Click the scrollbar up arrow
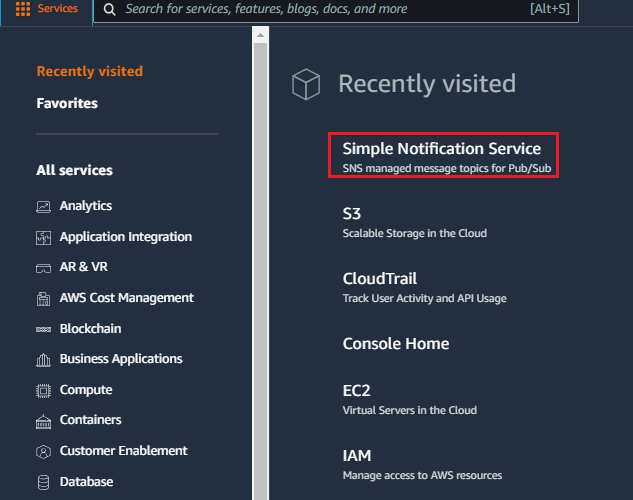This screenshot has width=633, height=500. pyautogui.click(x=260, y=36)
